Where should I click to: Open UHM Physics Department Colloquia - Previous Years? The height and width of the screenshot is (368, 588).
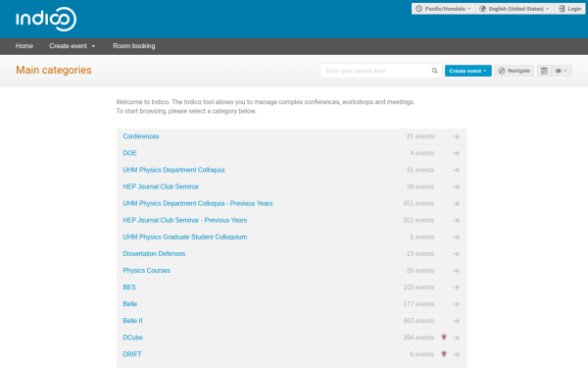pos(198,203)
